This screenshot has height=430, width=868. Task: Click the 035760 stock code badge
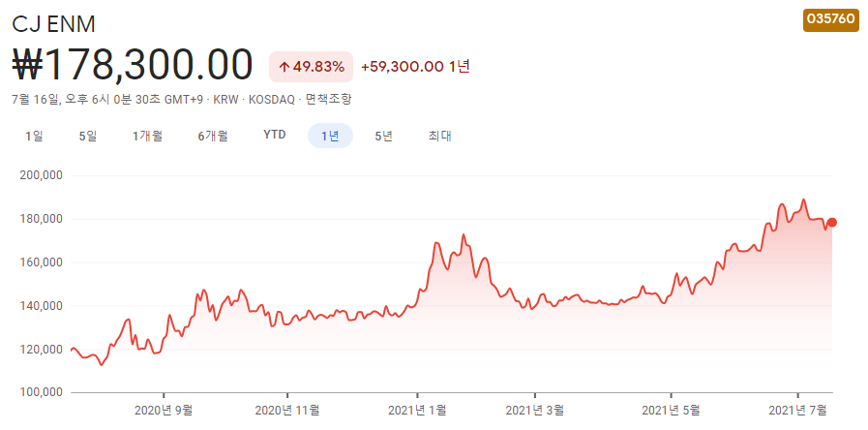[x=831, y=19]
